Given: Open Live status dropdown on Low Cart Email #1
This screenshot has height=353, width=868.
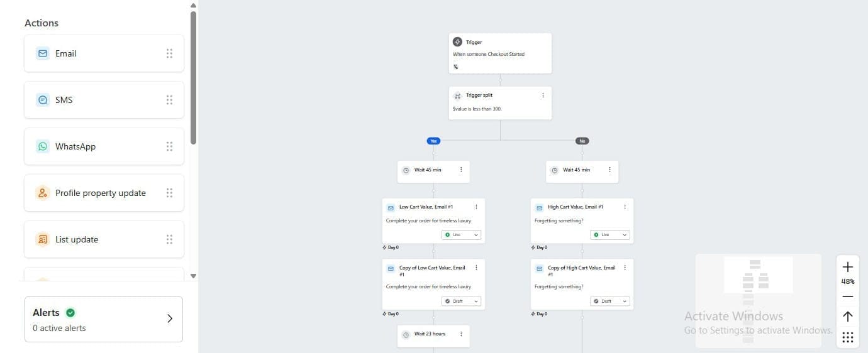Looking at the screenshot, I should tap(462, 235).
